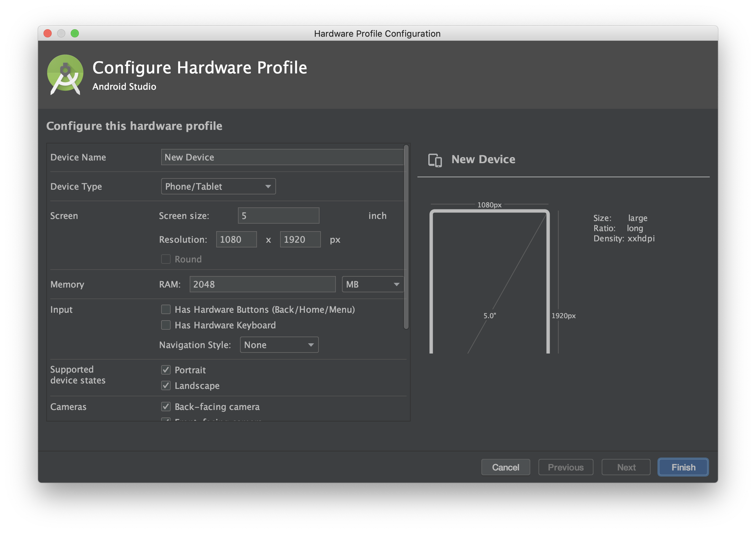
Task: Select the 1920 resolution height field
Action: click(x=300, y=239)
